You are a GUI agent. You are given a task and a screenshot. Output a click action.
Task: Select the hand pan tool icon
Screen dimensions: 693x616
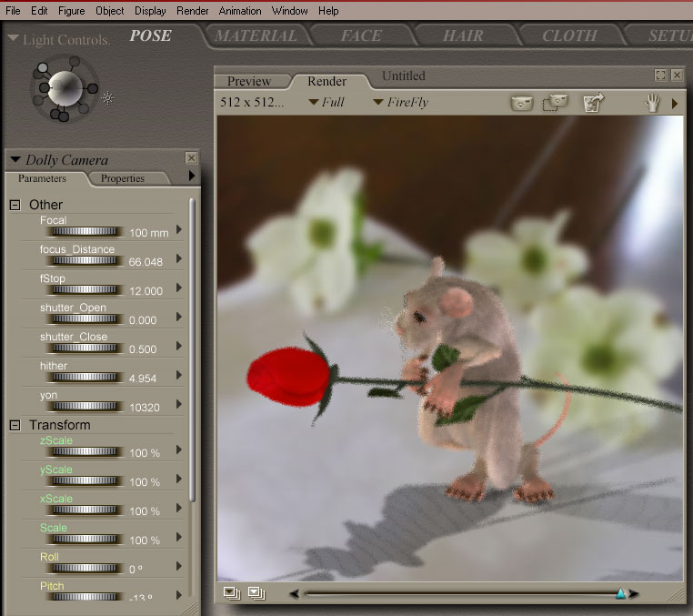[652, 103]
